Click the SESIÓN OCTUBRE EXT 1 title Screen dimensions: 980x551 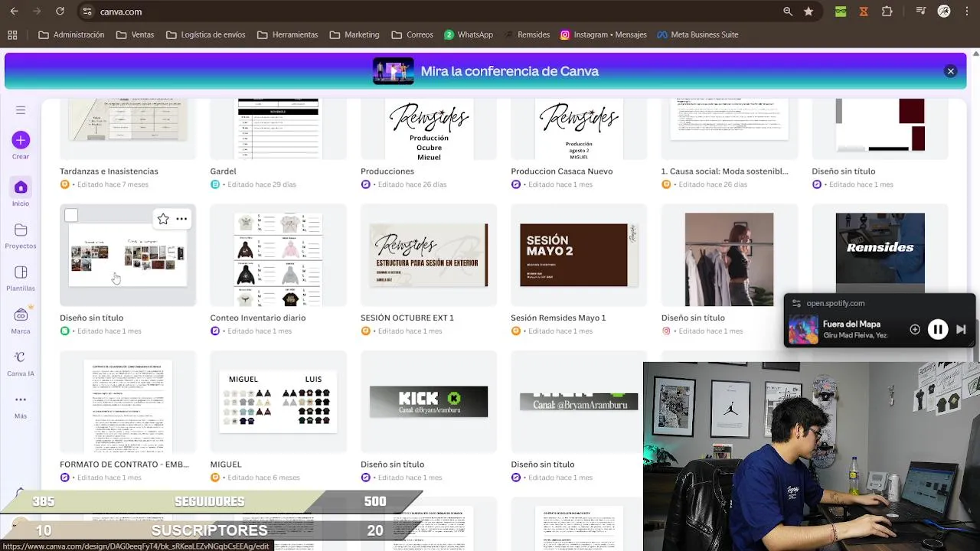click(407, 318)
